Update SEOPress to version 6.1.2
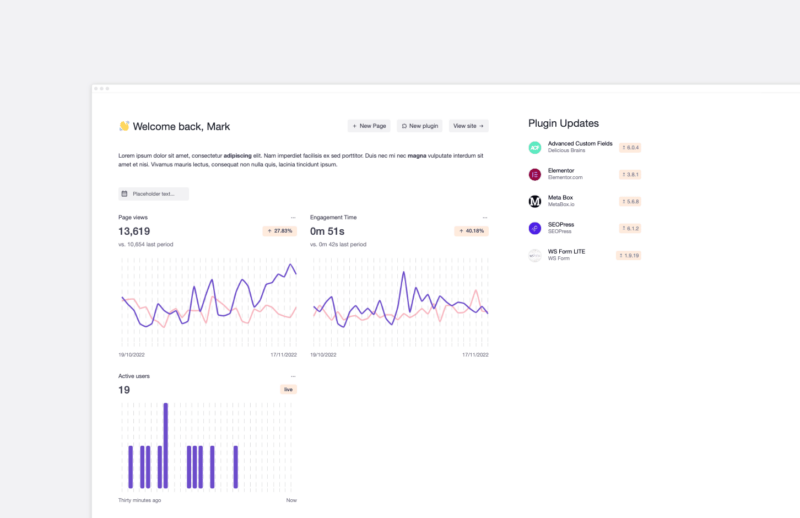This screenshot has height=518, width=800. (x=630, y=228)
